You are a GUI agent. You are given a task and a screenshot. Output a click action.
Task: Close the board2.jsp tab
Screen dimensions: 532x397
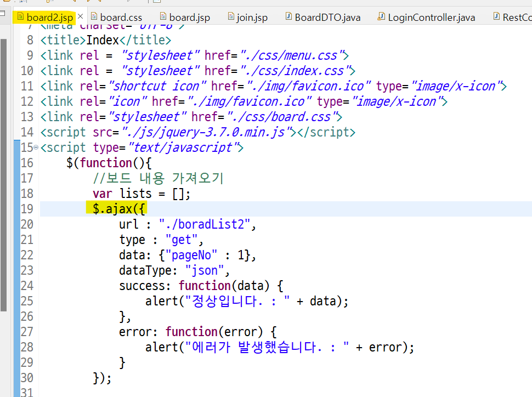(81, 16)
